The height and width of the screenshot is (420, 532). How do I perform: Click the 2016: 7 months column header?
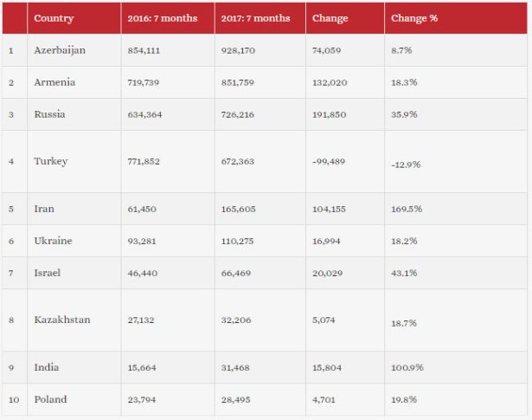point(163,18)
